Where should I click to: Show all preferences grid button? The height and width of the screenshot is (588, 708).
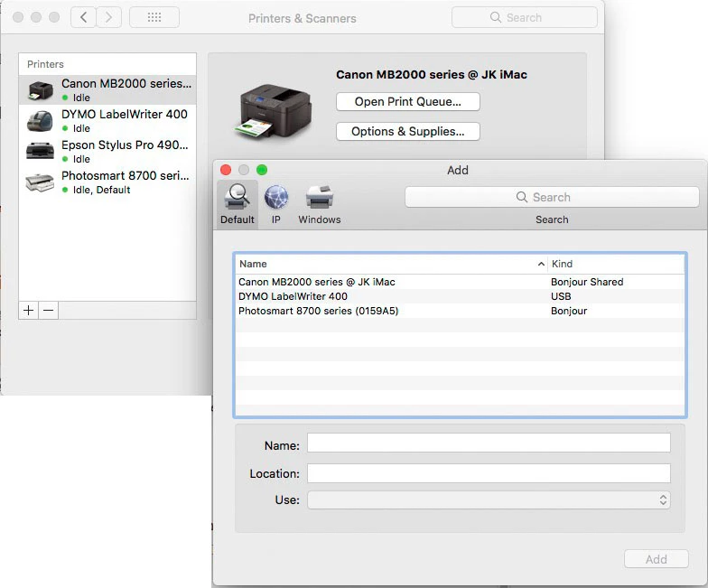(154, 18)
